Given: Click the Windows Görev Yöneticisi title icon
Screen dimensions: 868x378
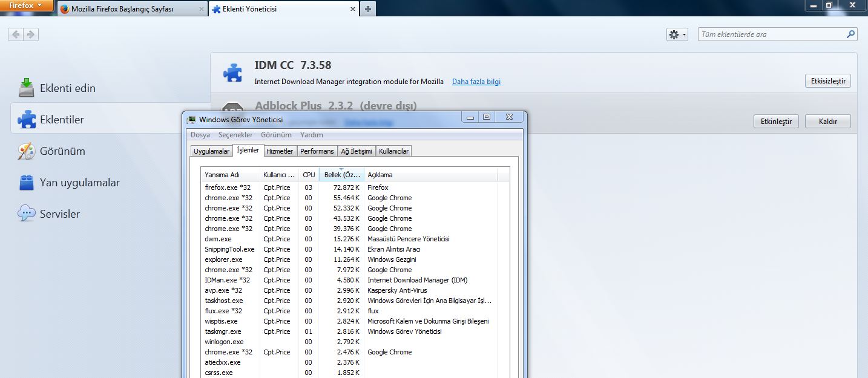Looking at the screenshot, I should pos(191,120).
